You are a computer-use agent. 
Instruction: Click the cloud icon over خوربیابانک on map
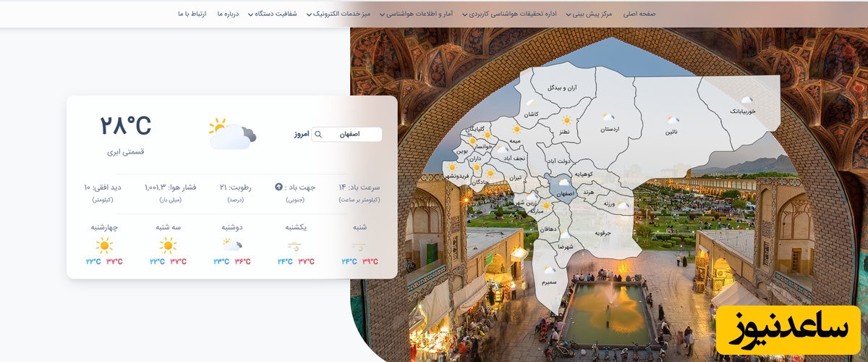click(746, 100)
